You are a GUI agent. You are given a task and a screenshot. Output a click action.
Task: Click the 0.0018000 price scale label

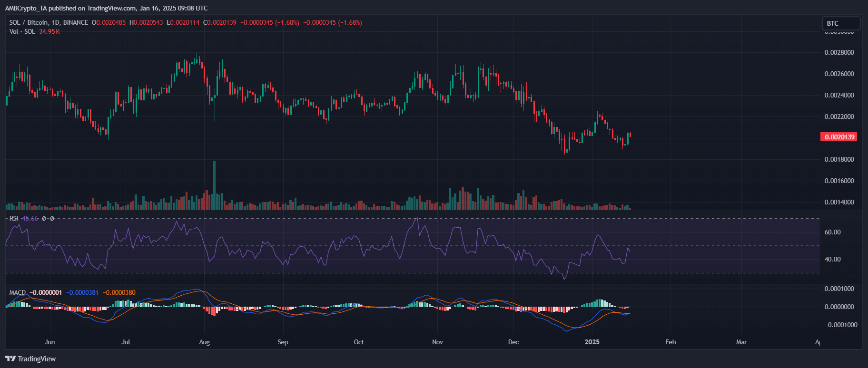click(839, 159)
